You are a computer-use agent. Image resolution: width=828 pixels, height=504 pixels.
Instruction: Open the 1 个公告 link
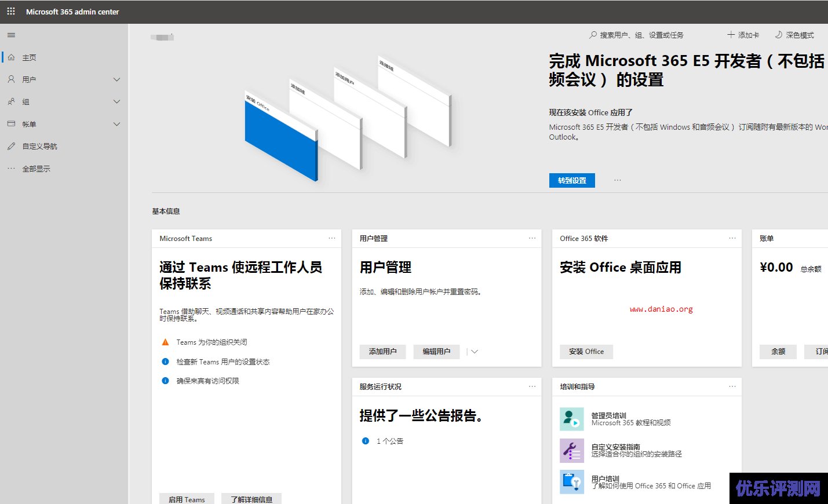coord(390,441)
